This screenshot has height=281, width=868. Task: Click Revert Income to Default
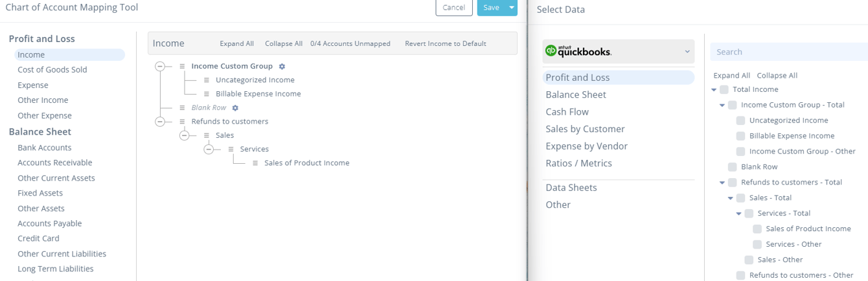tap(446, 43)
